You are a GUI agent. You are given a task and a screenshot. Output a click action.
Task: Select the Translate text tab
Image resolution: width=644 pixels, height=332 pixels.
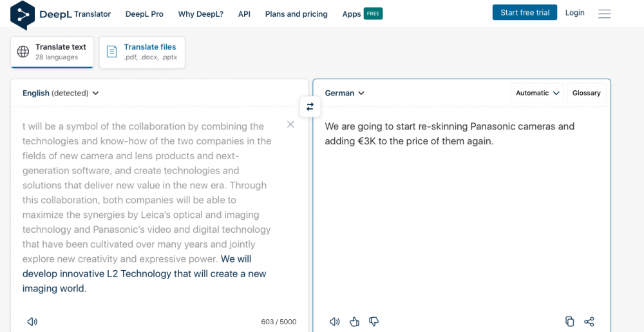coord(52,52)
